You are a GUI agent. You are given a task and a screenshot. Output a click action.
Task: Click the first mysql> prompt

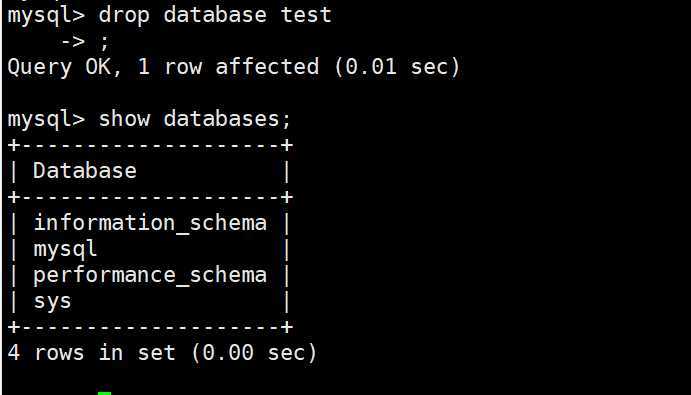click(x=46, y=16)
